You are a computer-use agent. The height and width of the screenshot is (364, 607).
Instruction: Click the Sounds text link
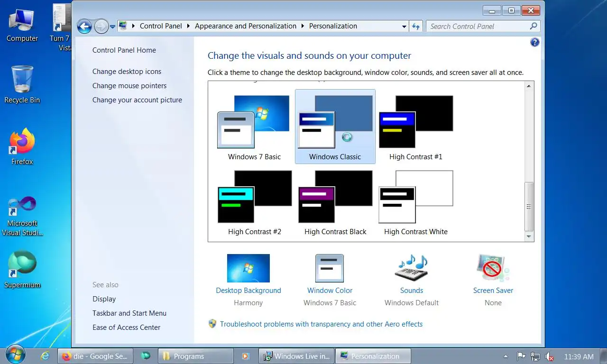pos(412,291)
